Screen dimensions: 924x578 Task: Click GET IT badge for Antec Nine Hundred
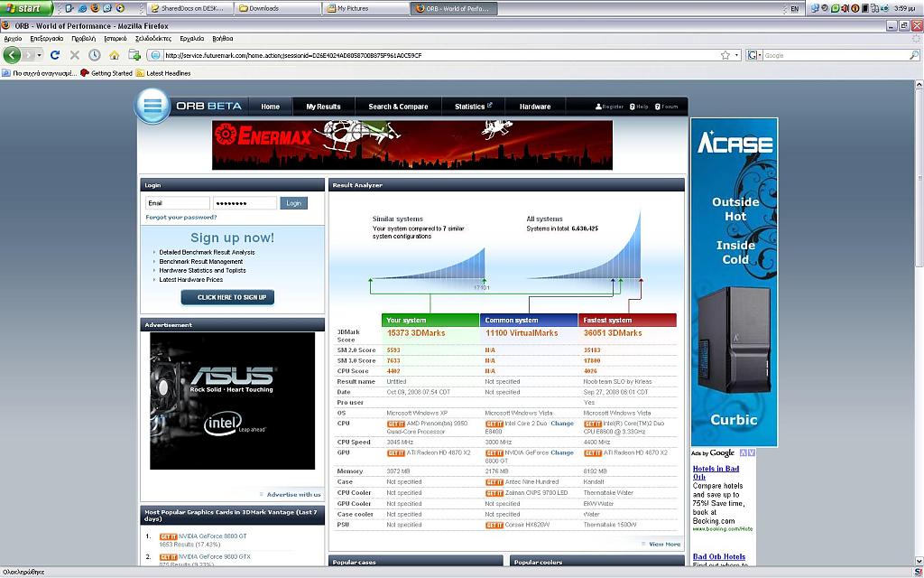(x=494, y=482)
